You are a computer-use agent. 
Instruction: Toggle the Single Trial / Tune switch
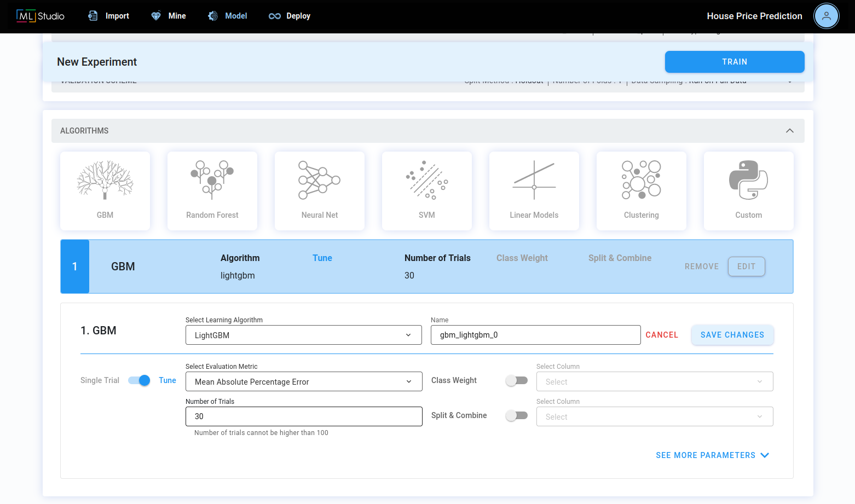[x=139, y=380]
